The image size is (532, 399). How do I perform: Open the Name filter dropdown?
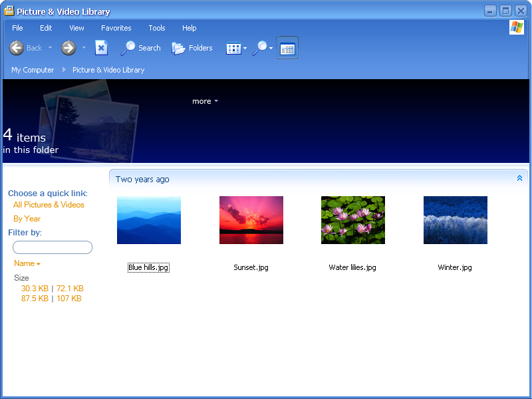coord(27,263)
